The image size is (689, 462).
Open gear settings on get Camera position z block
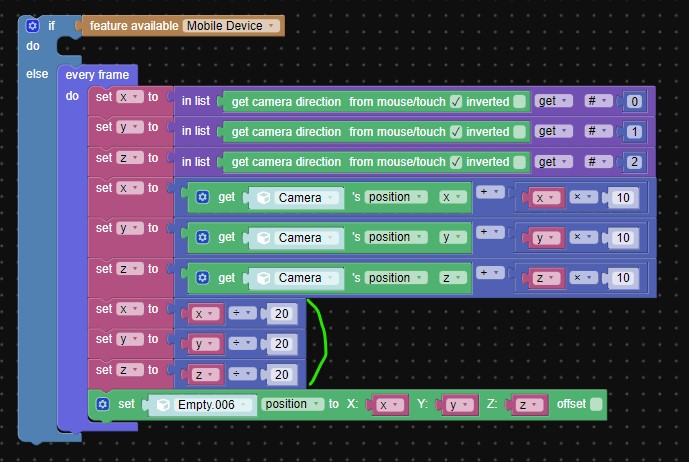tap(203, 278)
